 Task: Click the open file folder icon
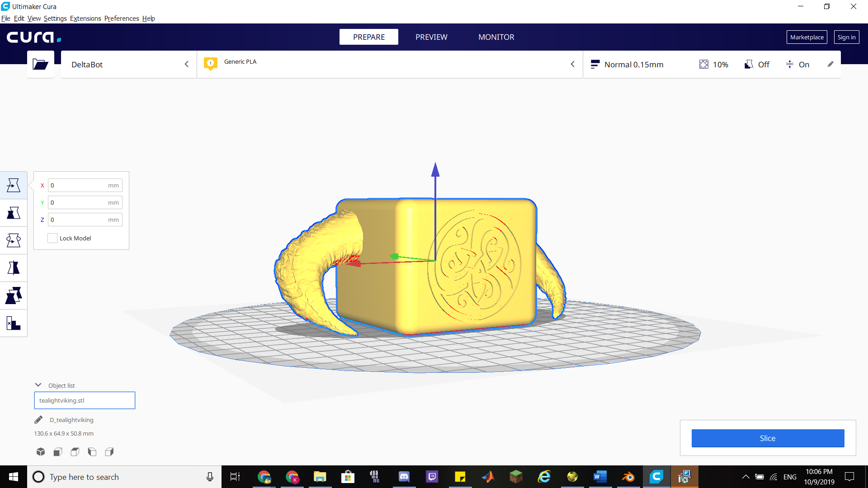pyautogui.click(x=40, y=65)
